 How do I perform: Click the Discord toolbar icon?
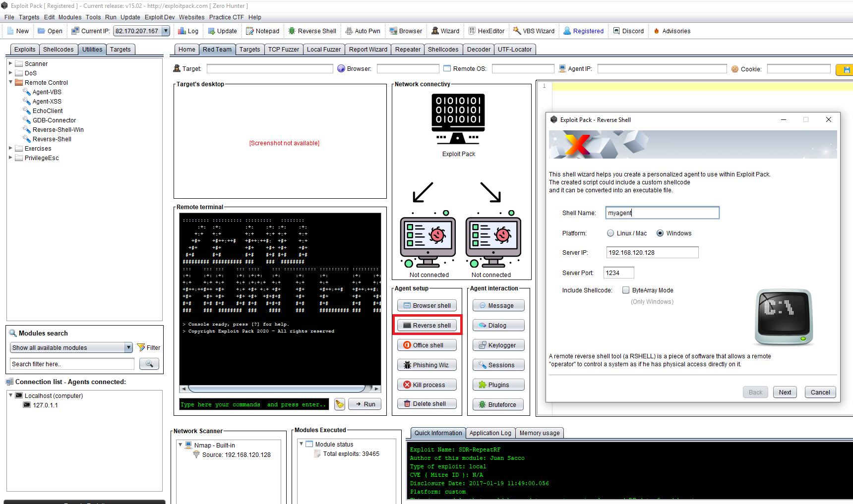(628, 31)
